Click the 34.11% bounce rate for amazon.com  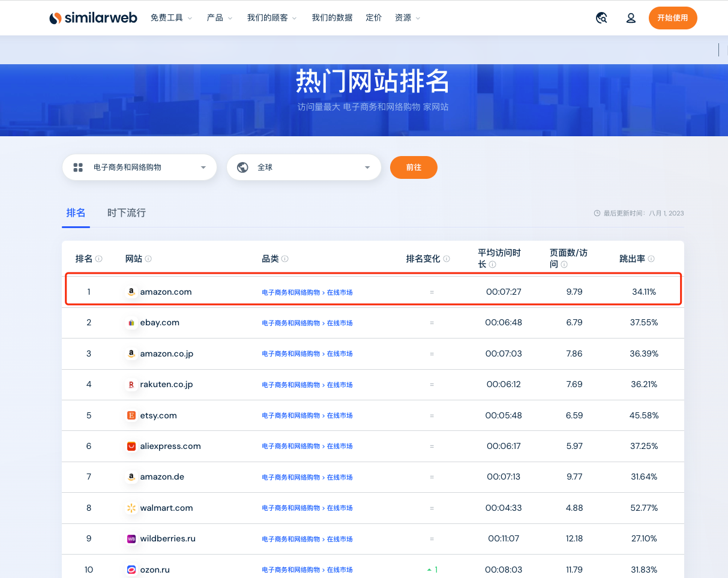coord(644,292)
